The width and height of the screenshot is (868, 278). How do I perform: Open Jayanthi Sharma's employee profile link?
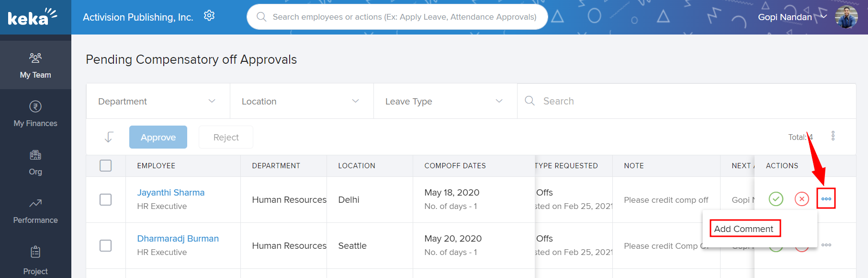[171, 193]
